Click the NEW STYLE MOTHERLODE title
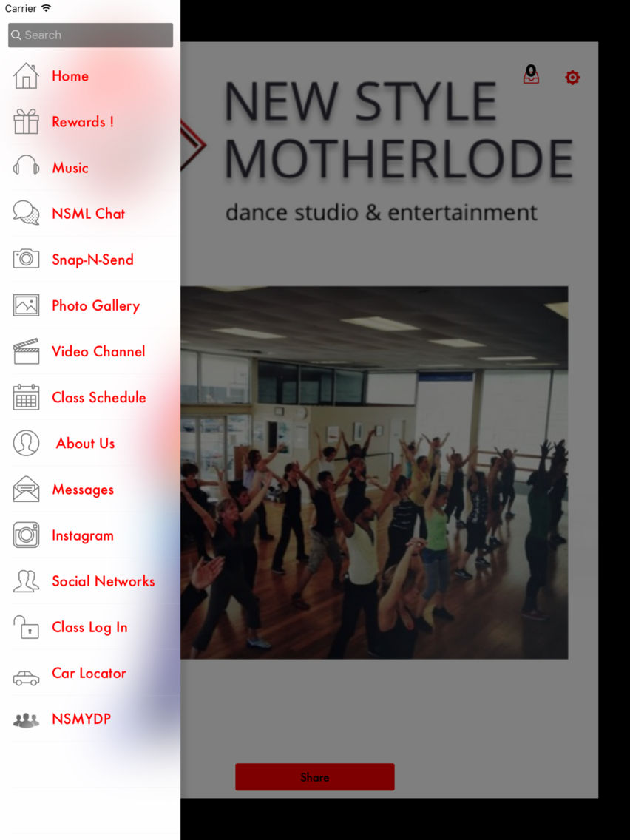 coord(399,129)
